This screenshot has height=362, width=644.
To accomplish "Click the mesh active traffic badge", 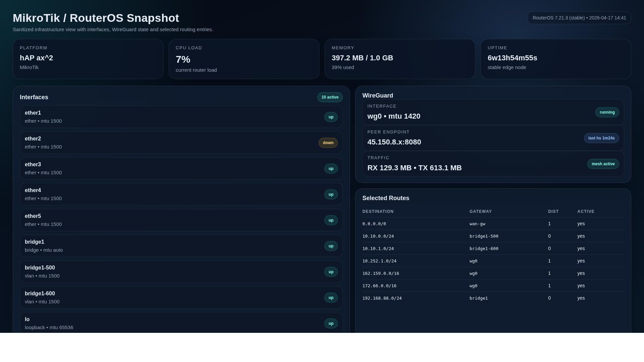I will (603, 164).
